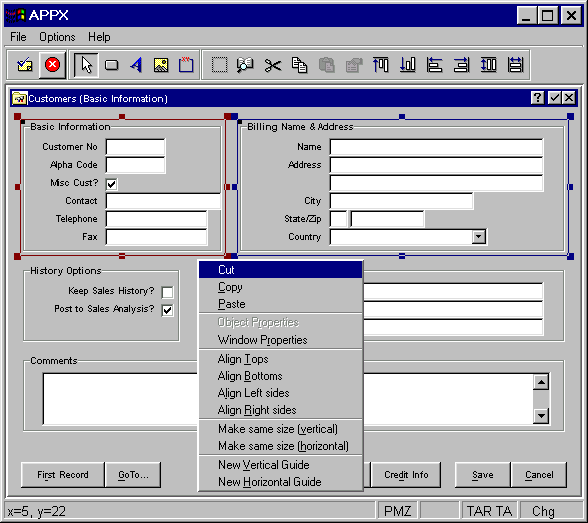Click the dotted selection rectangle tool

(219, 65)
